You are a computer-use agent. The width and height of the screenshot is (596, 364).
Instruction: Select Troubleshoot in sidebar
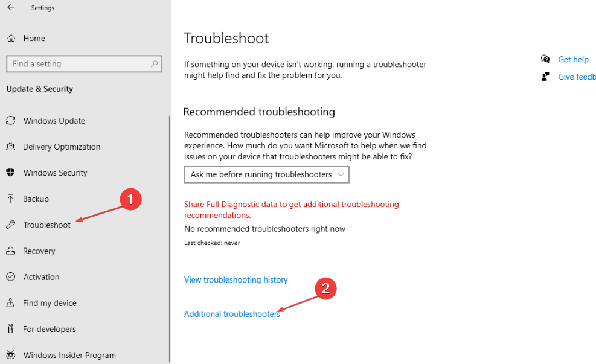click(x=46, y=225)
